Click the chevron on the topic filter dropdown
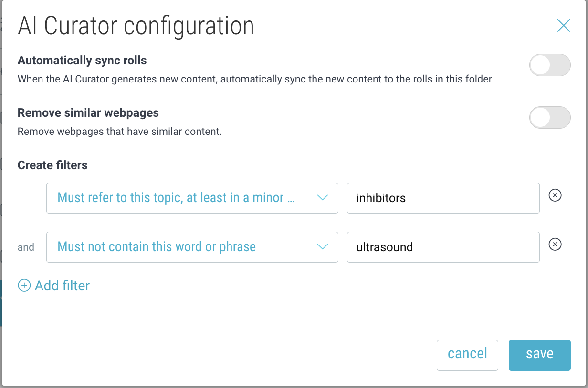The image size is (588, 388). pos(323,197)
